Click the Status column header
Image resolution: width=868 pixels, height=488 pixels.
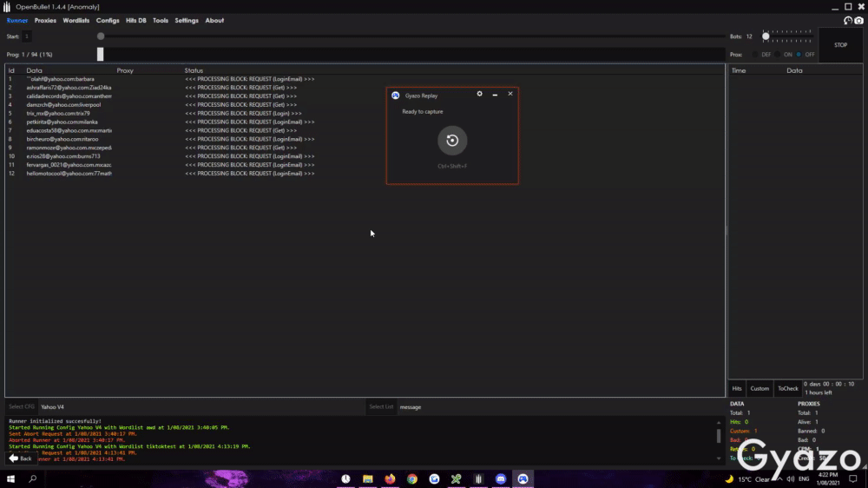(194, 70)
